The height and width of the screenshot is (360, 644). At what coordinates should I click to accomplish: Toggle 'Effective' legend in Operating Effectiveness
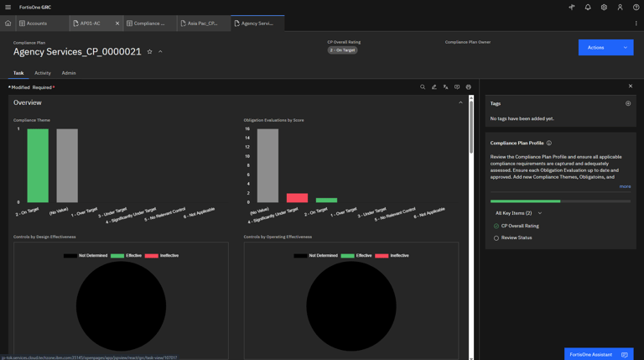coord(356,256)
